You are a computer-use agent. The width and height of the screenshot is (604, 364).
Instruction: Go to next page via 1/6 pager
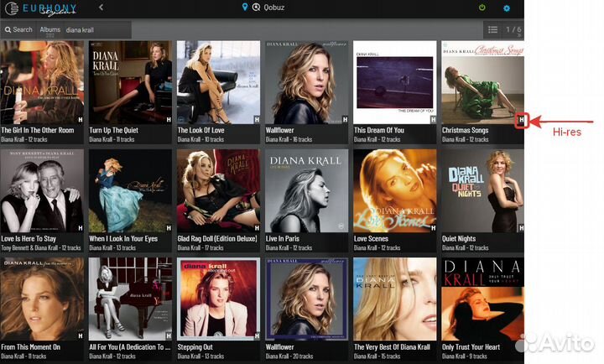tap(513, 30)
